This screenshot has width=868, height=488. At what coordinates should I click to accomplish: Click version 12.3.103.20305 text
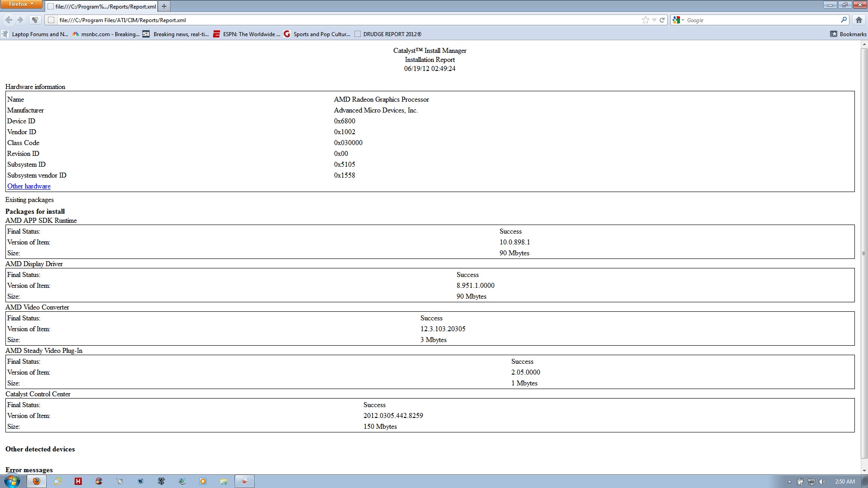(443, 329)
